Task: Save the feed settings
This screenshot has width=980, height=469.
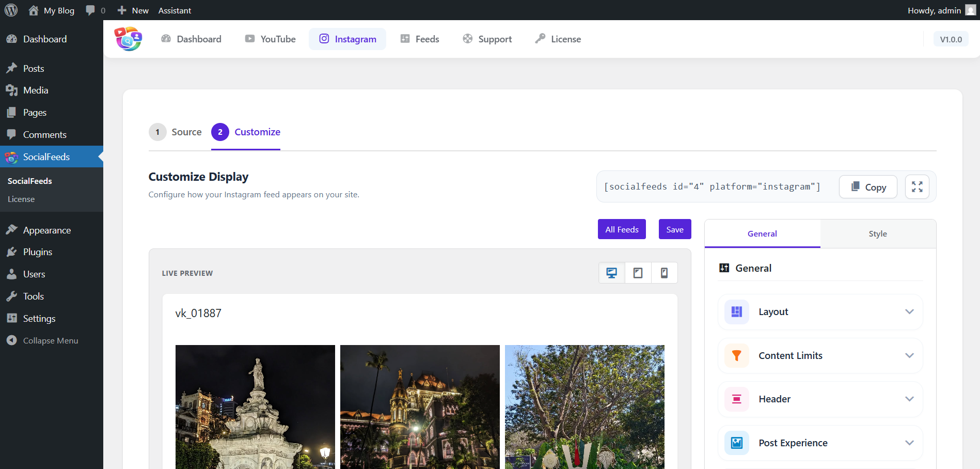Action: (674, 229)
